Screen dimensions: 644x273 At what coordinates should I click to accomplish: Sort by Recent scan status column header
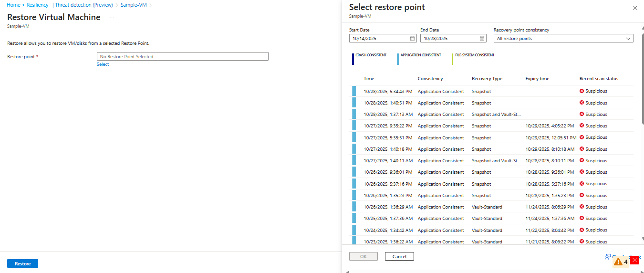(599, 79)
